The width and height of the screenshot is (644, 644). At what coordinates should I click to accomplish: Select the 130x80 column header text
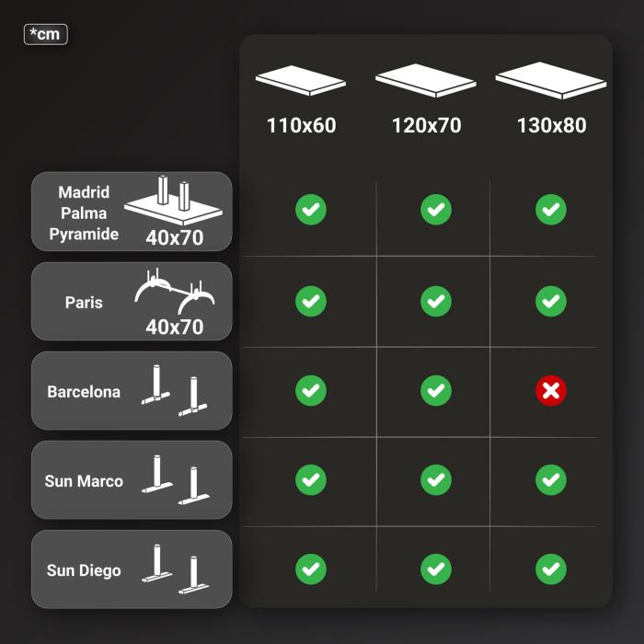click(x=552, y=125)
